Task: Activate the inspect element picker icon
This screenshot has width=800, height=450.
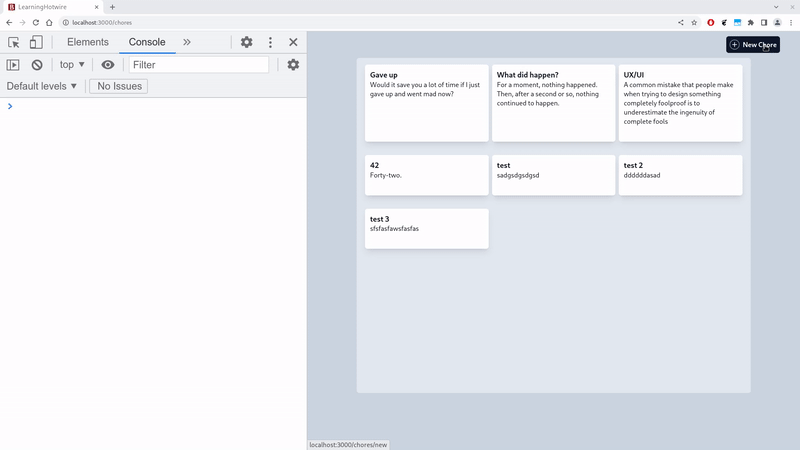Action: coord(14,42)
